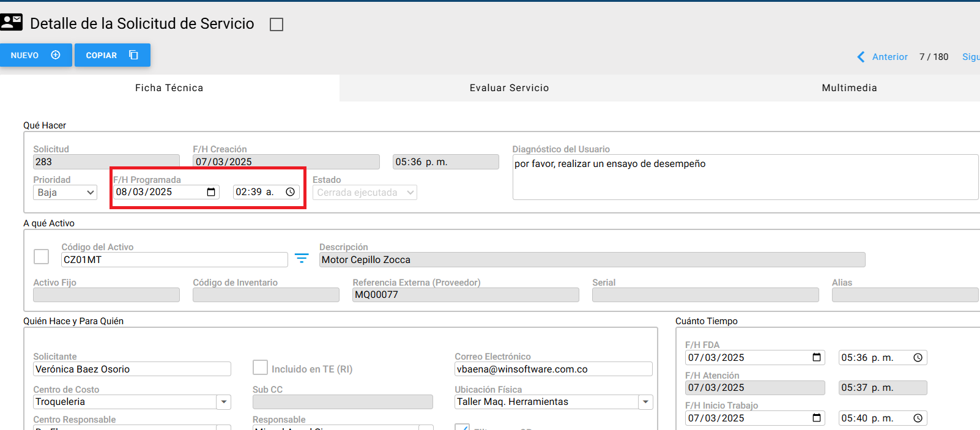Open calendar picker for F/H FDA date
Viewport: 980px width, 430px height.
817,357
